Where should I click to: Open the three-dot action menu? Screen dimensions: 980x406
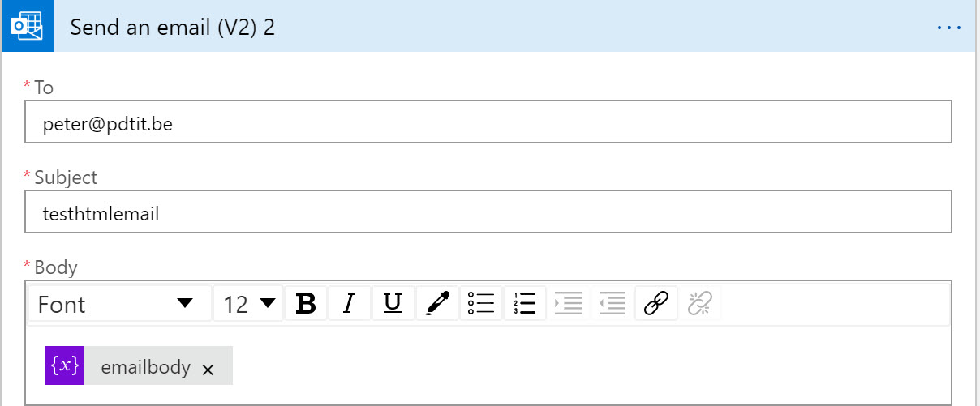[x=948, y=28]
